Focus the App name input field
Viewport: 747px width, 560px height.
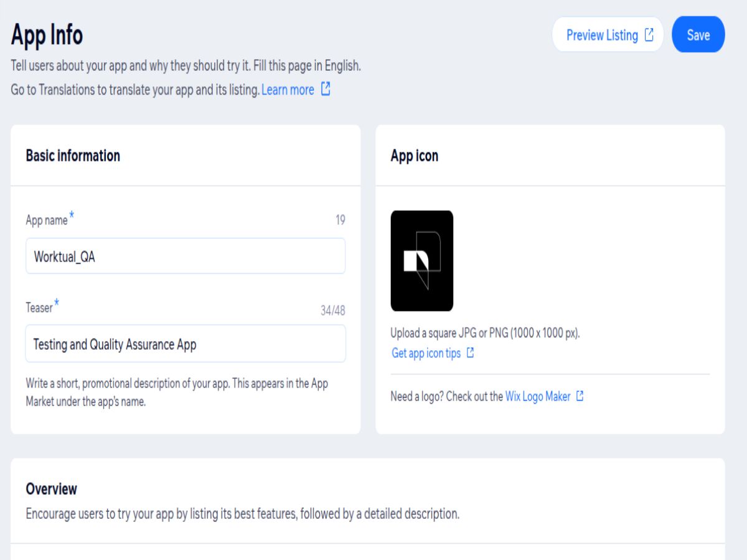click(186, 256)
